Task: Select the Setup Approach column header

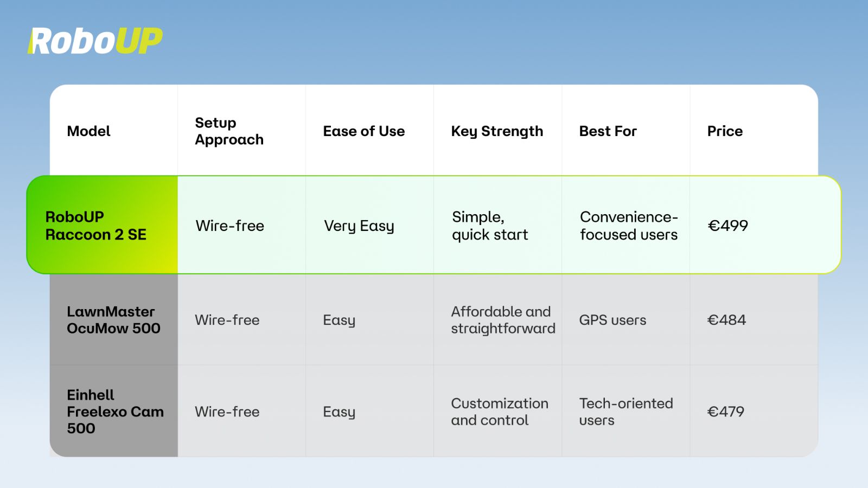Action: pyautogui.click(x=229, y=131)
